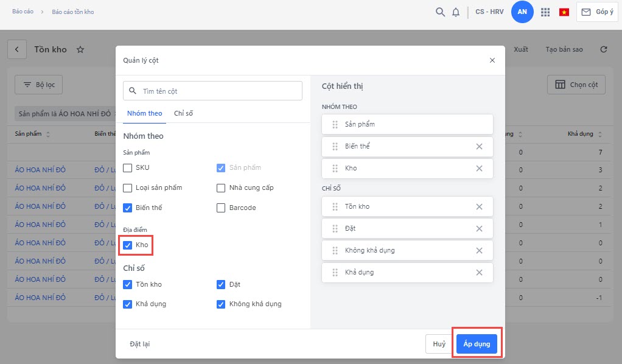Viewport: 622px width, 364px height.
Task: Open notifications bell icon
Action: click(456, 12)
